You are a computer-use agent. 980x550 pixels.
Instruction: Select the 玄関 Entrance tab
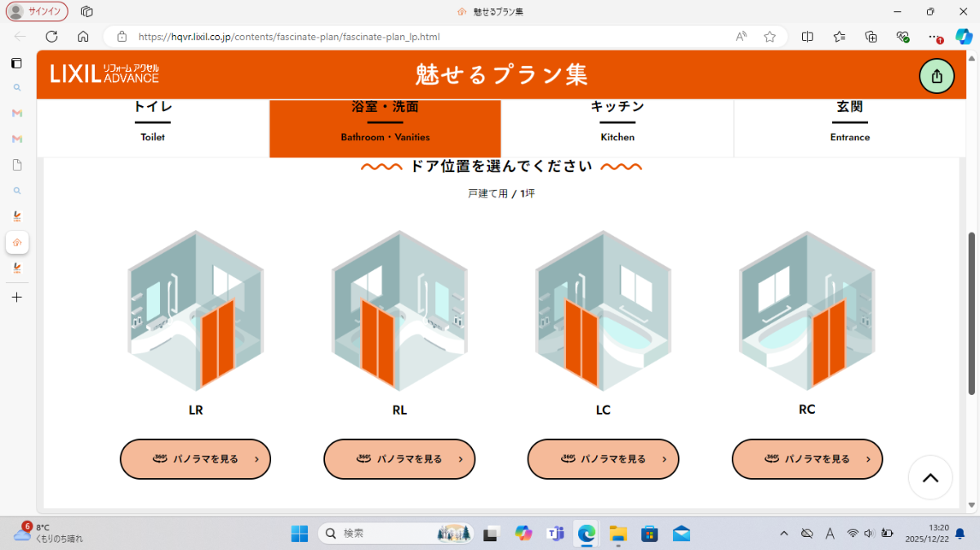[849, 122]
